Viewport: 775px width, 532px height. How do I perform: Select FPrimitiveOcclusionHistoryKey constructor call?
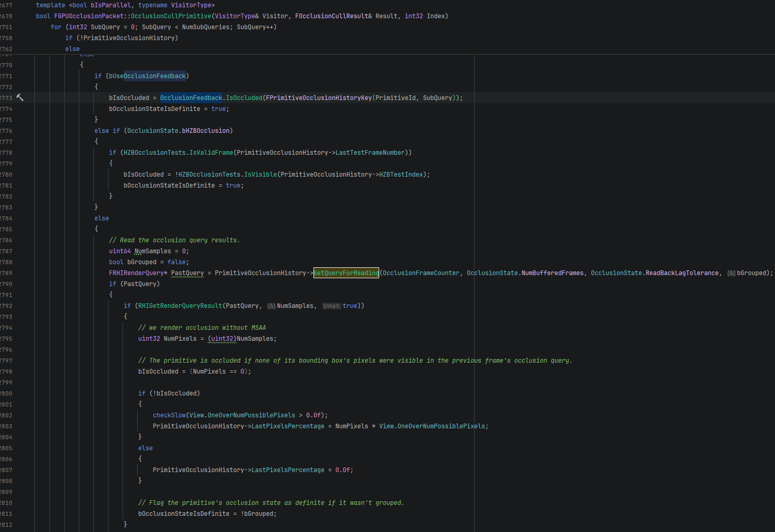pyautogui.click(x=319, y=98)
